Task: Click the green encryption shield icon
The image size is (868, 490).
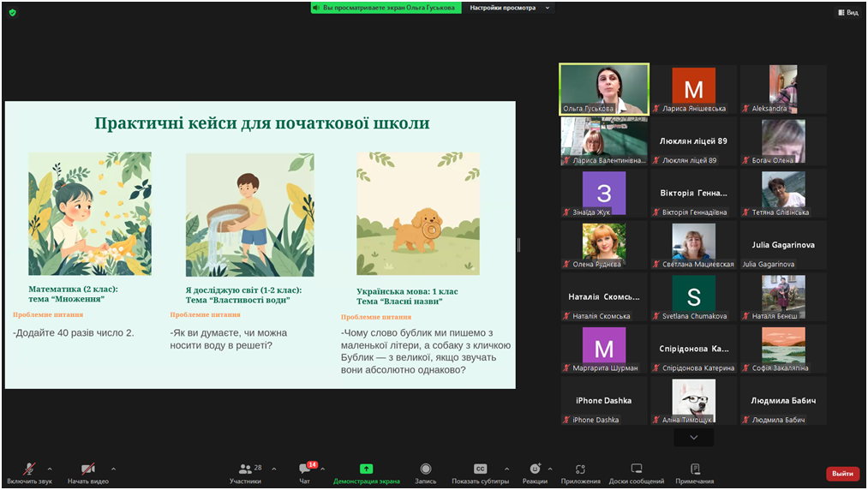Action: click(x=12, y=13)
